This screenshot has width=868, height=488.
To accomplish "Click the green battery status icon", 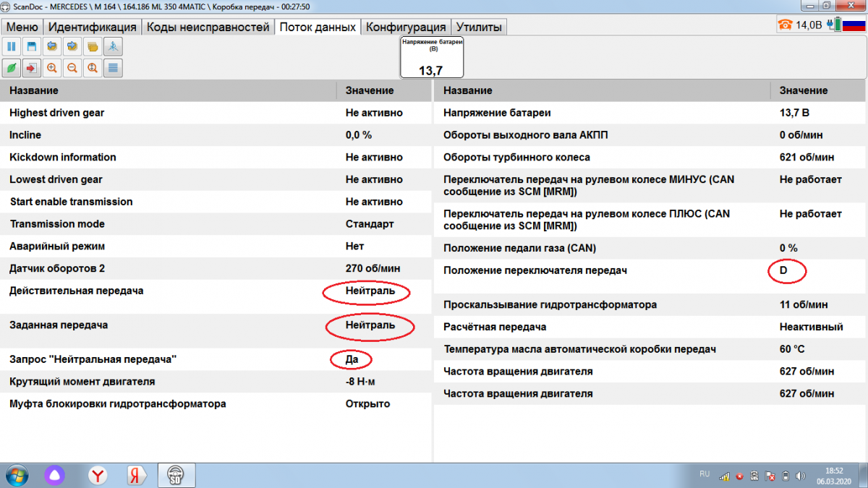I will (x=837, y=25).
